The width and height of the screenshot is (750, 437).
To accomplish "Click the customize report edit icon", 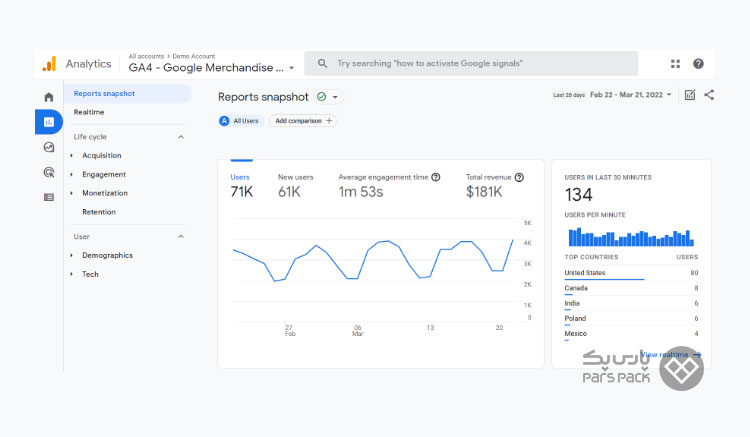I will coord(690,95).
